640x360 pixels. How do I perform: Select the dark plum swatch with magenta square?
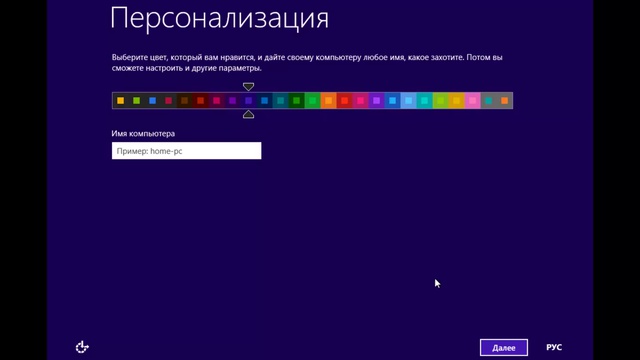(x=216, y=100)
